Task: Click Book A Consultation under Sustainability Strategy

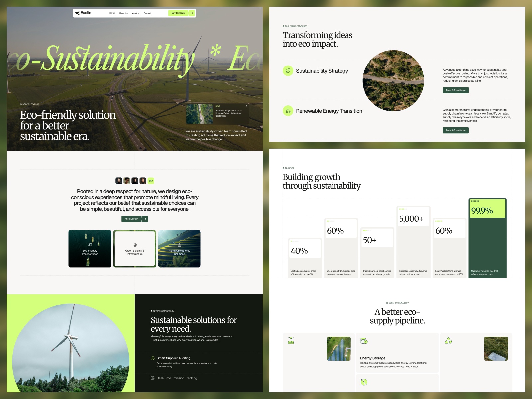Action: 456,90
